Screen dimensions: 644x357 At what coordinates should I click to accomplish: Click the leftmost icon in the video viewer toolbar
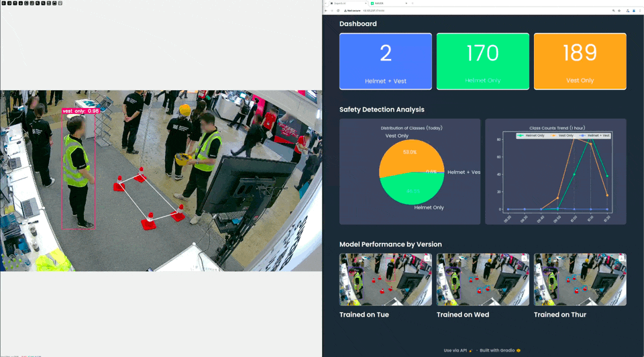click(x=3, y=3)
